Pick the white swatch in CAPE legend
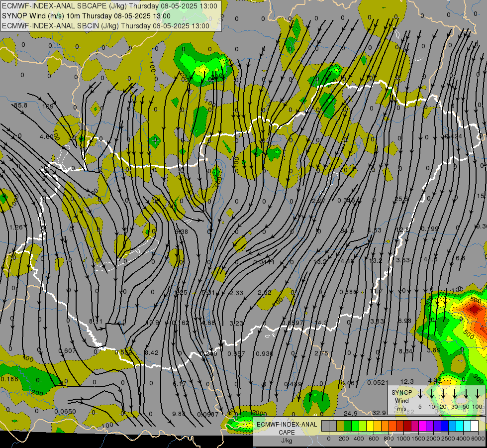 click(474, 426)
